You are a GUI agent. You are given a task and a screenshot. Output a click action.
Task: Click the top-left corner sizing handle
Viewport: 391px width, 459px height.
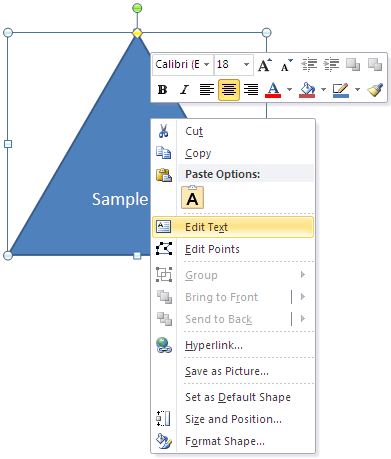tap(8, 33)
